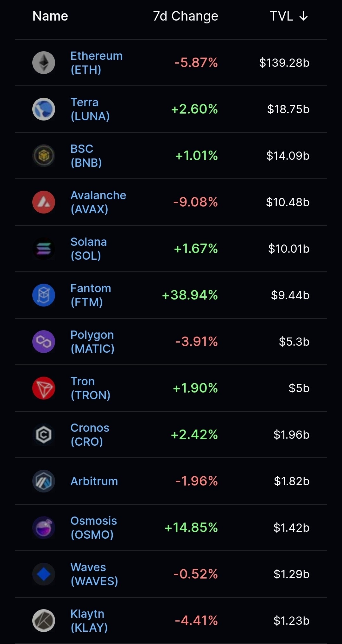
Task: Click the Tron red logo icon
Action: [x=44, y=388]
